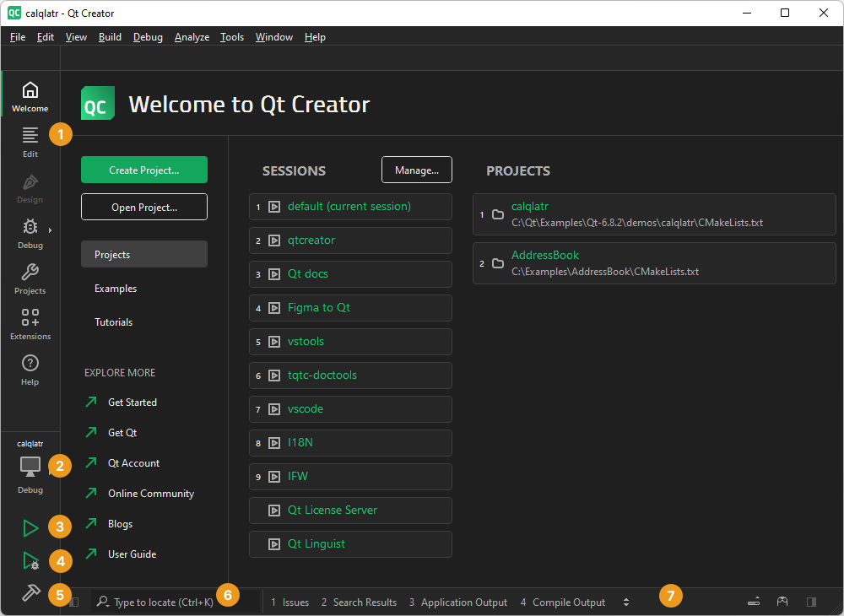Open the Online Community link
This screenshot has height=616, width=844.
coord(151,494)
